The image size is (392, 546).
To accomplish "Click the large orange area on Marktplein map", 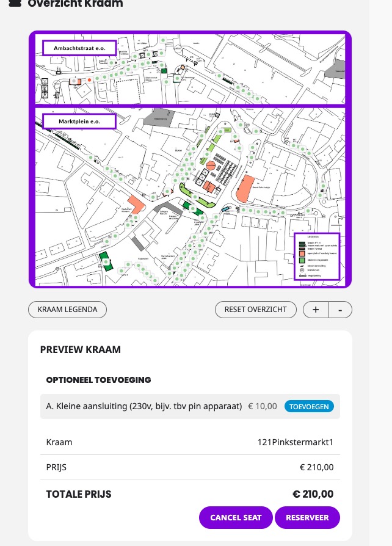I will pyautogui.click(x=245, y=189).
